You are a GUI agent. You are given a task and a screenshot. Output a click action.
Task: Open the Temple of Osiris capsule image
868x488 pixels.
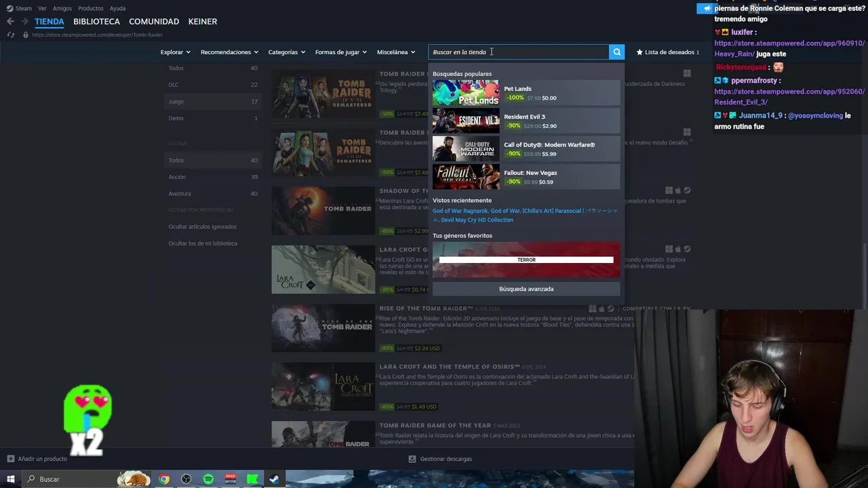coord(323,386)
